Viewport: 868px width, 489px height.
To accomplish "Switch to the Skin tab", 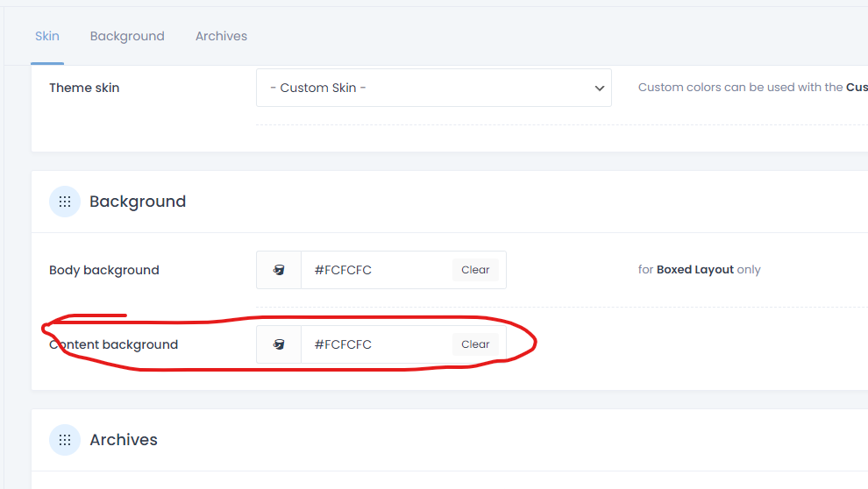I will 47,36.
